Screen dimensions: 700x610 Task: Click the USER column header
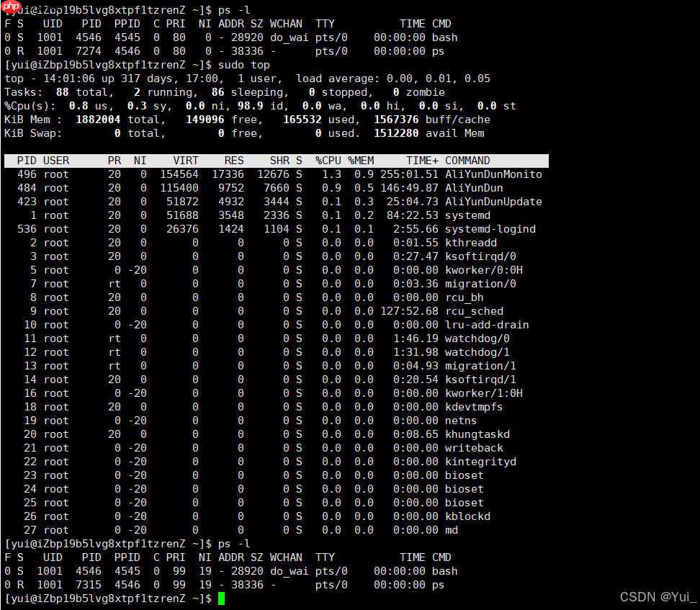[x=56, y=161]
